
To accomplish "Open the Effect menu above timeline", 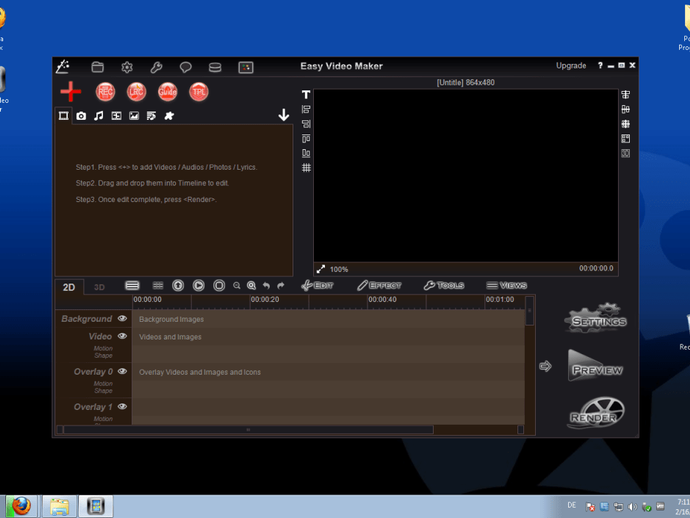I will pyautogui.click(x=379, y=286).
